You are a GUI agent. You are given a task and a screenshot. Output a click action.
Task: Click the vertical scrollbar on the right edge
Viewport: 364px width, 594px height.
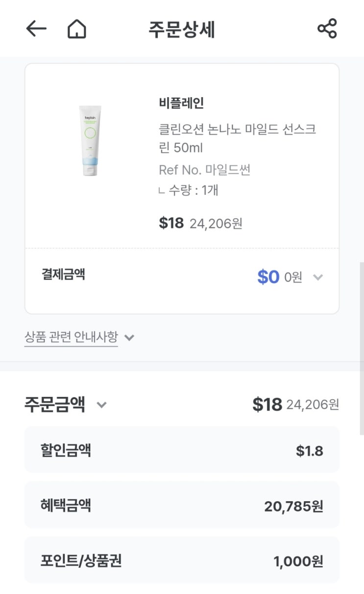point(362,348)
